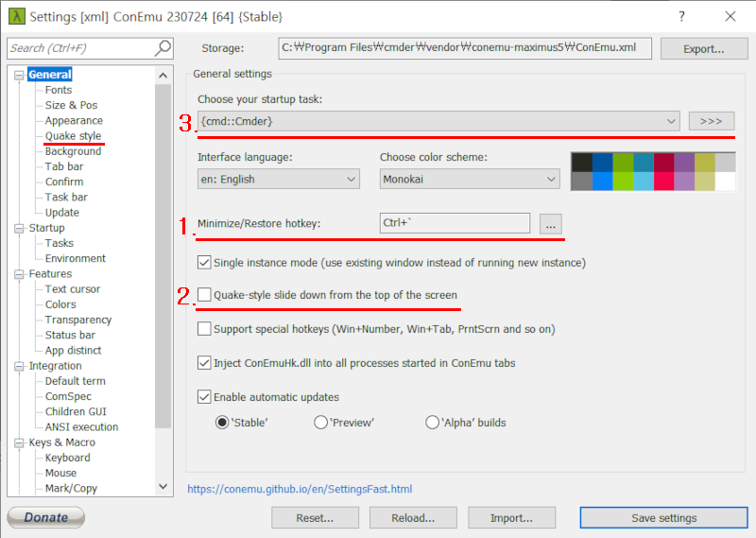Collapse the Integration tree node
The width and height of the screenshot is (756, 538).
coord(19,366)
